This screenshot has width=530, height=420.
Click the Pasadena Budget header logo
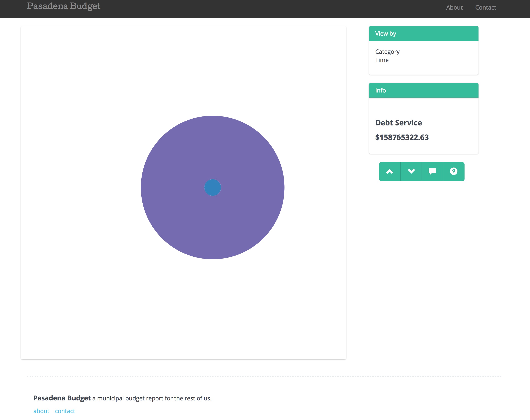coord(63,6)
